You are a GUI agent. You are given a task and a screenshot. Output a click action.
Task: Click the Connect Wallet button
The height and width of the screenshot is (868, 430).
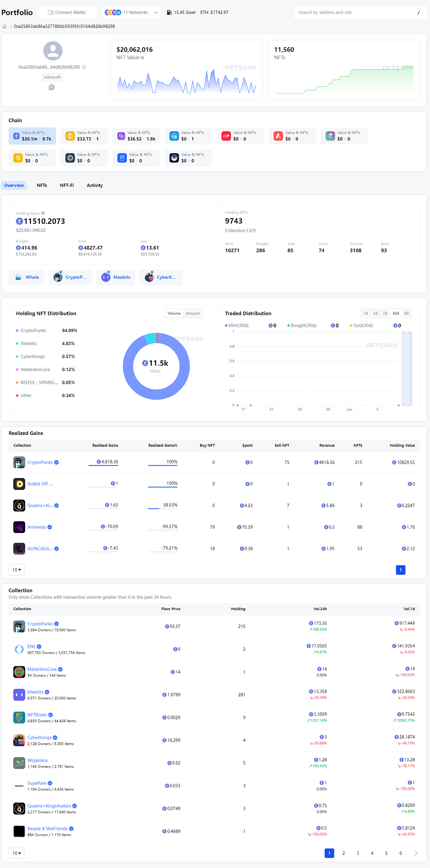pyautogui.click(x=67, y=13)
